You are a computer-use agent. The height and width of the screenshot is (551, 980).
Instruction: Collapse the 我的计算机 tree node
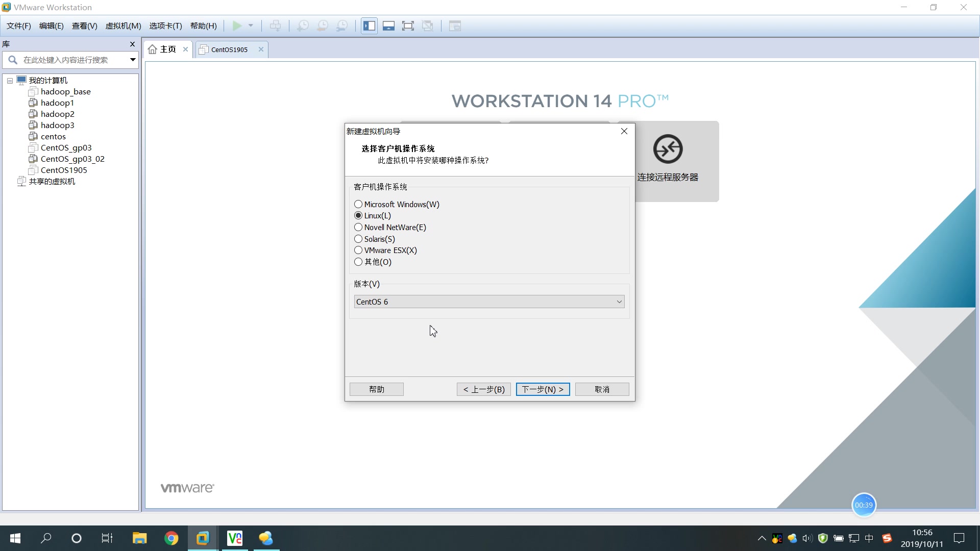10,81
